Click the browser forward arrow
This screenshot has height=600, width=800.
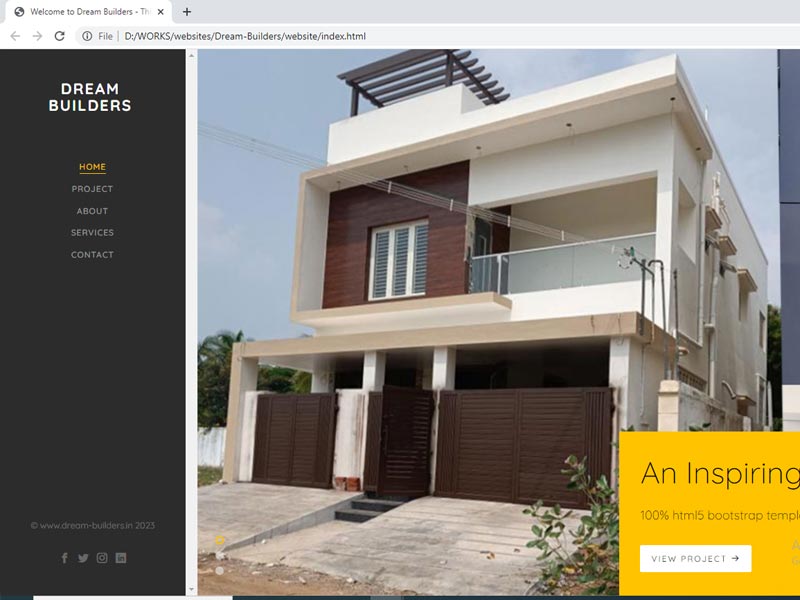click(x=37, y=36)
